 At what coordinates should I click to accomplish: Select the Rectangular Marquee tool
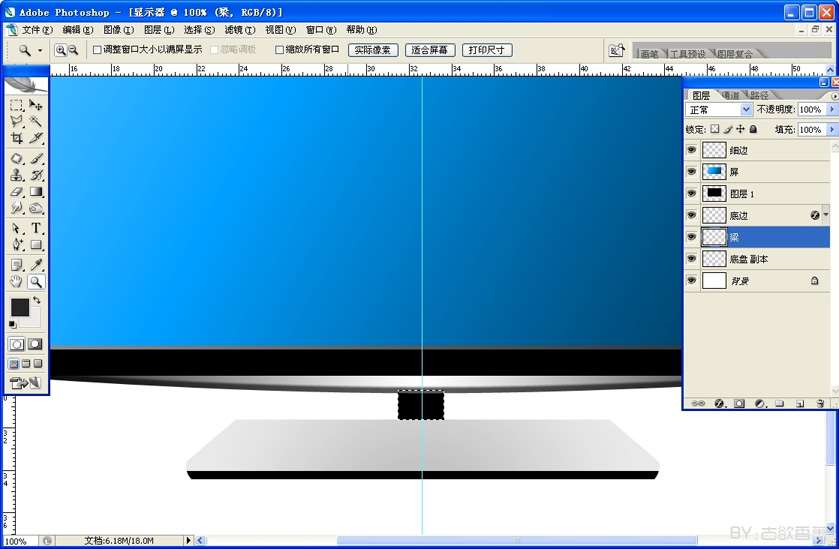[17, 105]
